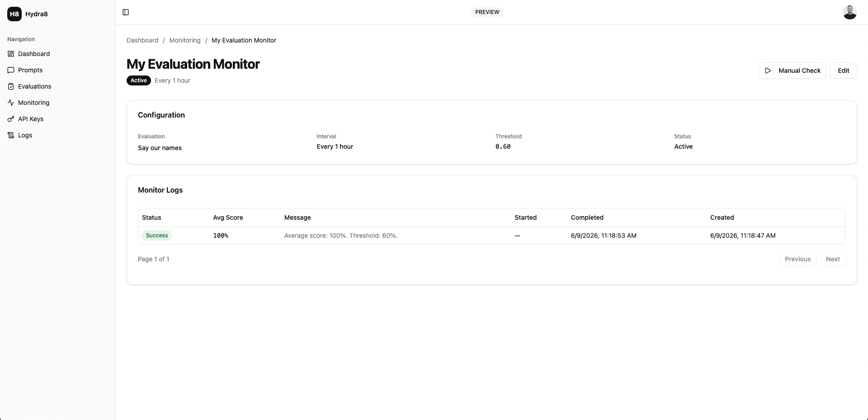Image resolution: width=868 pixels, height=420 pixels.
Task: Click the Active value under Status config
Action: [683, 146]
